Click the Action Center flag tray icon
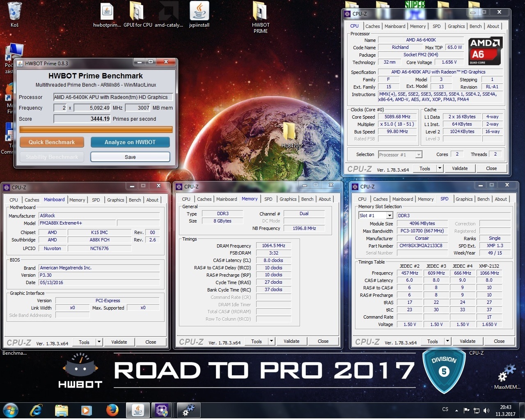The image size is (525, 420). (x=466, y=410)
